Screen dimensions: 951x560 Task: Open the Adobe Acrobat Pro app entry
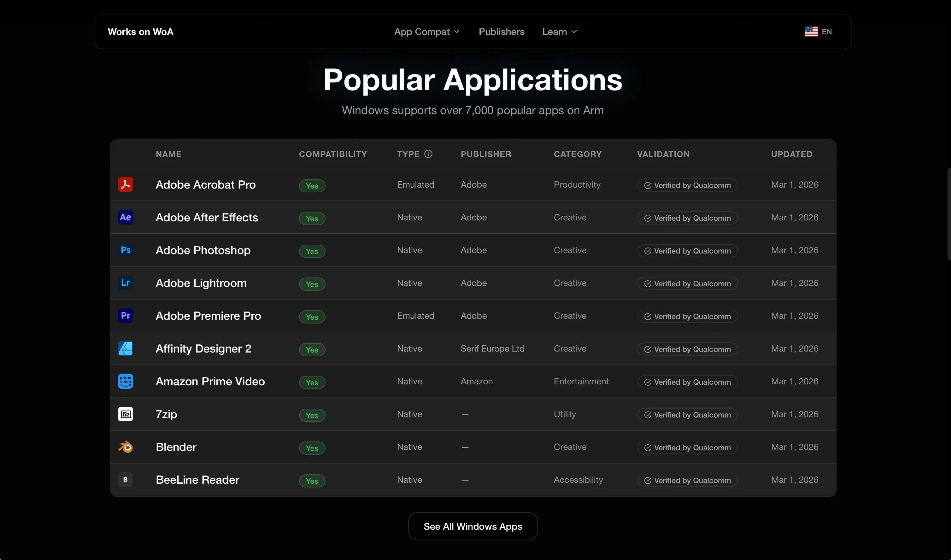(206, 184)
